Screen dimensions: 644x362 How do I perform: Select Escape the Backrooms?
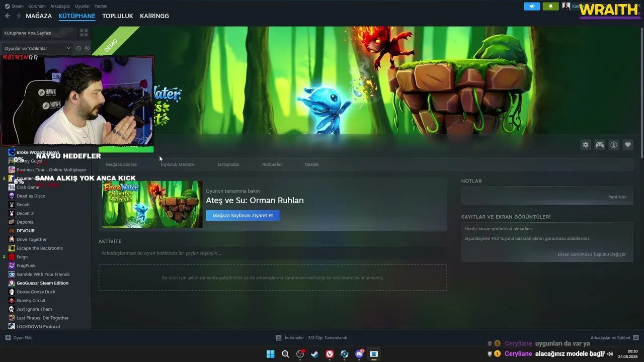click(40, 248)
